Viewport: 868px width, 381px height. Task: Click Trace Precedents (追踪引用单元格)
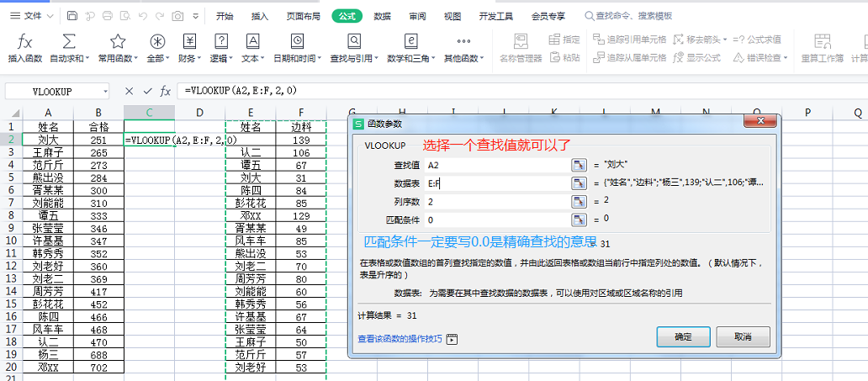pyautogui.click(x=629, y=40)
